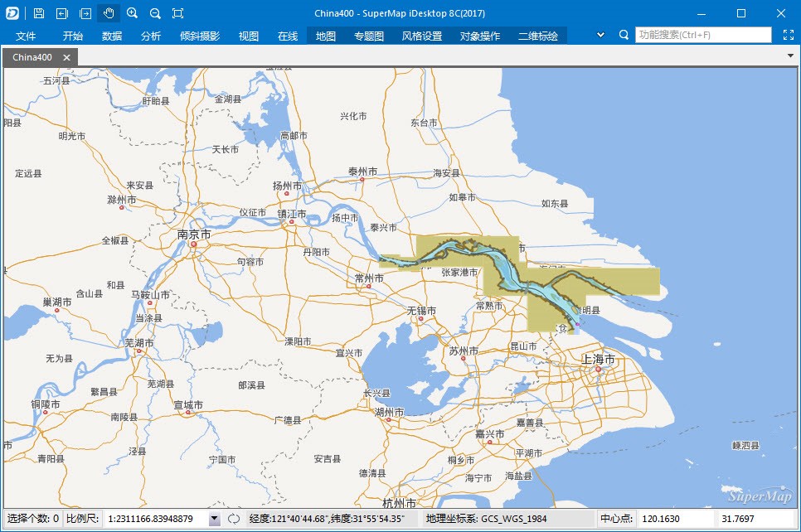801x532 pixels.
Task: Open the 视图 ribbon tab
Action: point(248,36)
